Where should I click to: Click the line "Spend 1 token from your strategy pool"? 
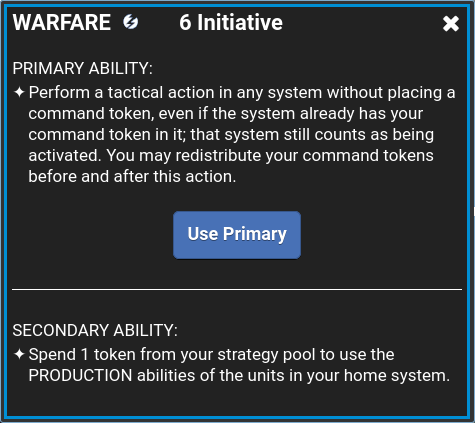point(211,354)
